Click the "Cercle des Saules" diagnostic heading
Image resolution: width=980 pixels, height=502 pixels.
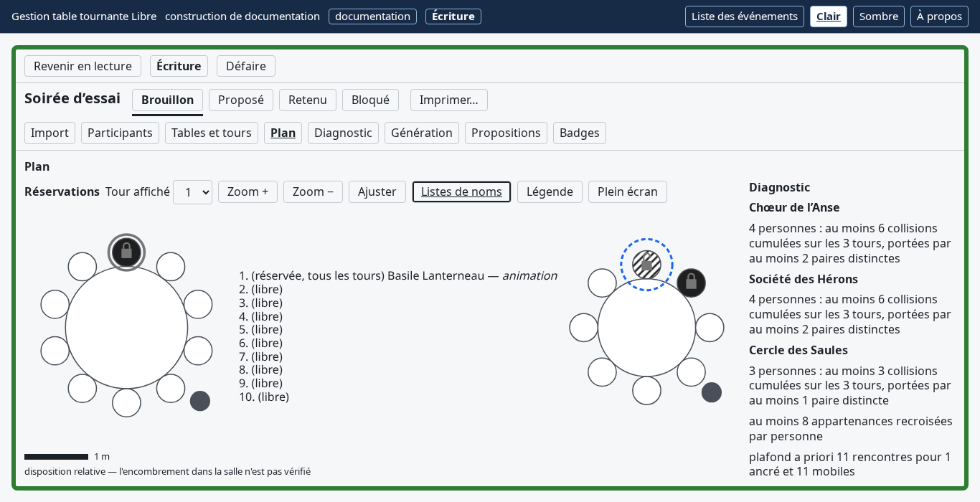pos(798,351)
